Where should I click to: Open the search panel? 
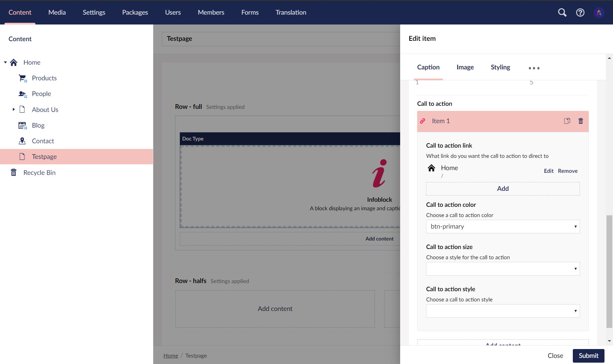[x=562, y=12]
